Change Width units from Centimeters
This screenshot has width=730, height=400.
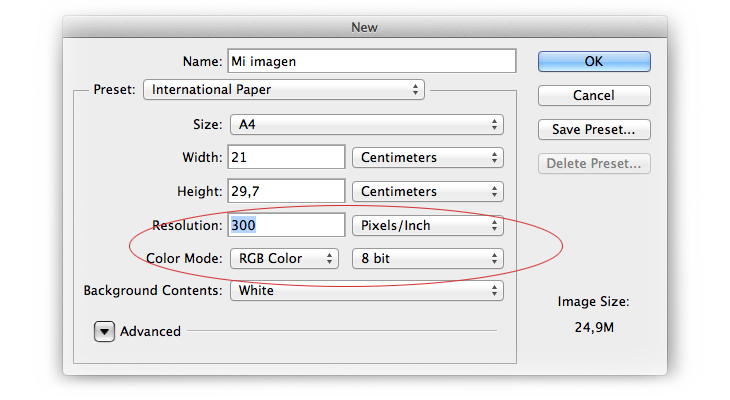pos(428,157)
